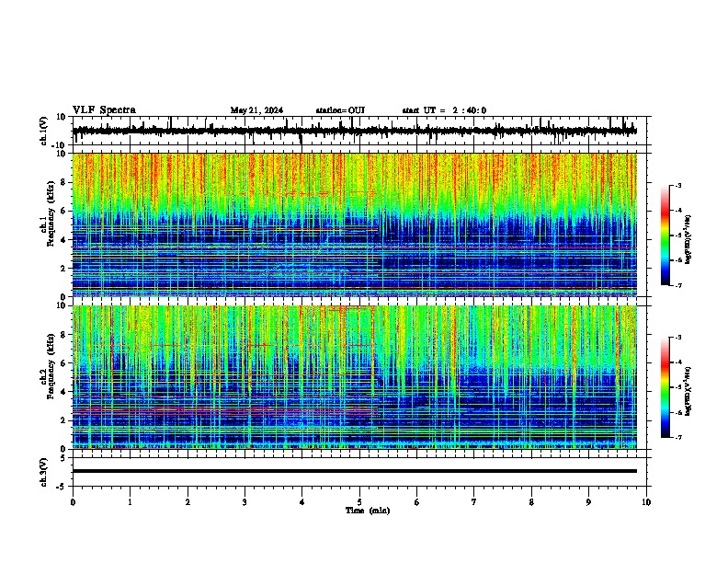The image size is (728, 563).
Task: Click the "0" tick on the time axis
Action: point(73,502)
